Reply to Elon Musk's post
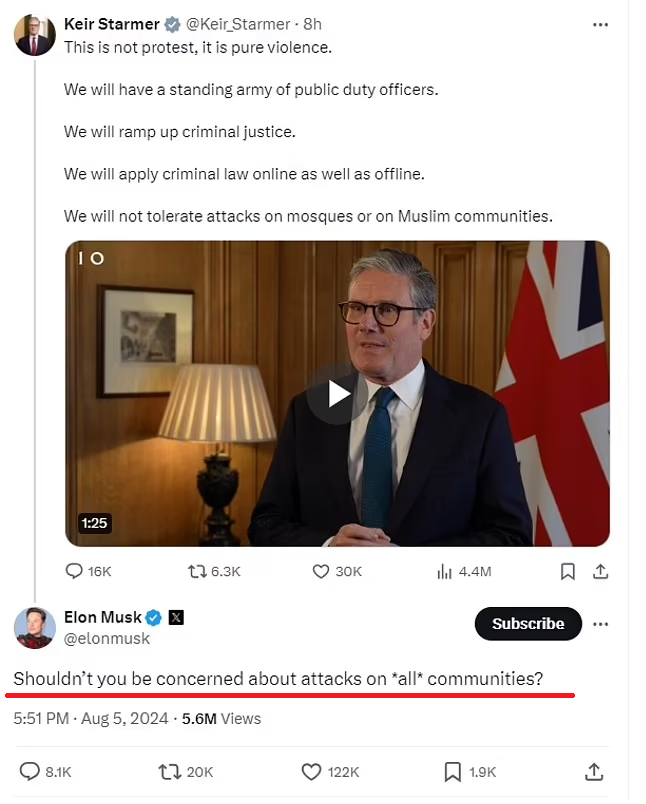This screenshot has height=804, width=646. pyautogui.click(x=30, y=772)
